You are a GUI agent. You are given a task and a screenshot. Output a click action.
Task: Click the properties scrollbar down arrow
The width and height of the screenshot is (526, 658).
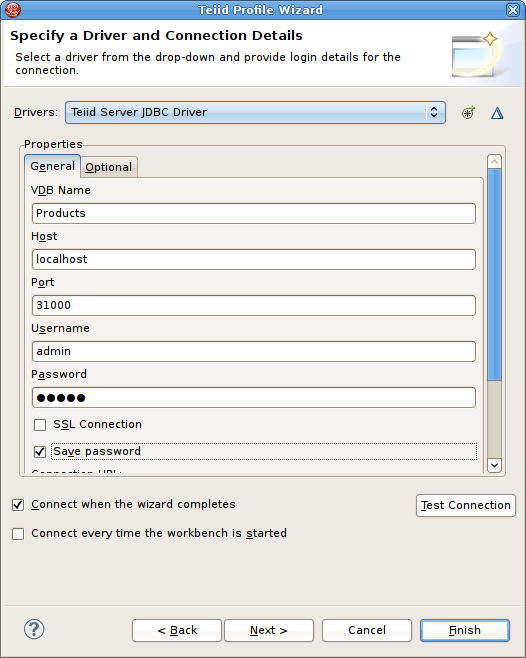click(x=494, y=465)
